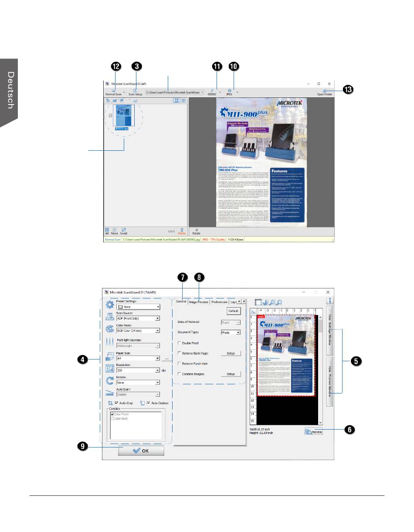Click the OK button
This screenshot has width=414, height=532.
coord(141,451)
